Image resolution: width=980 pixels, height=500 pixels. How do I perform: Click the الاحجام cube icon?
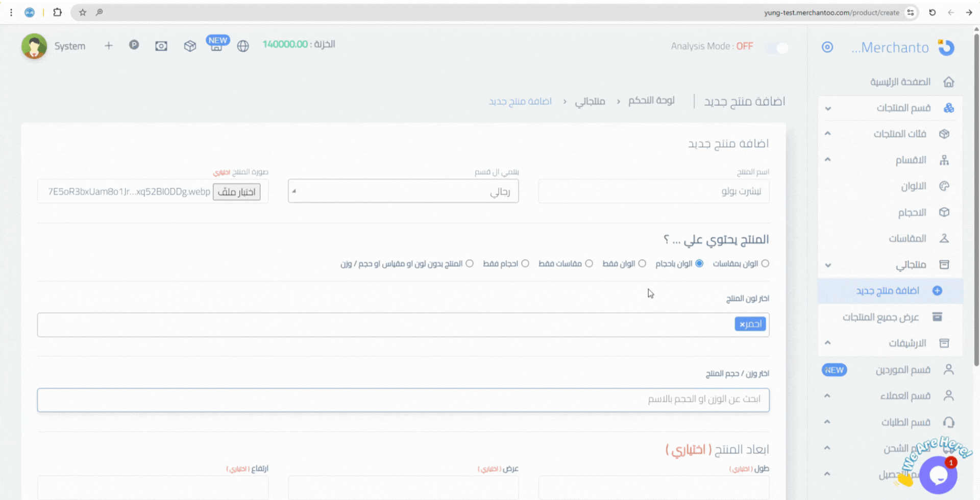tap(944, 212)
